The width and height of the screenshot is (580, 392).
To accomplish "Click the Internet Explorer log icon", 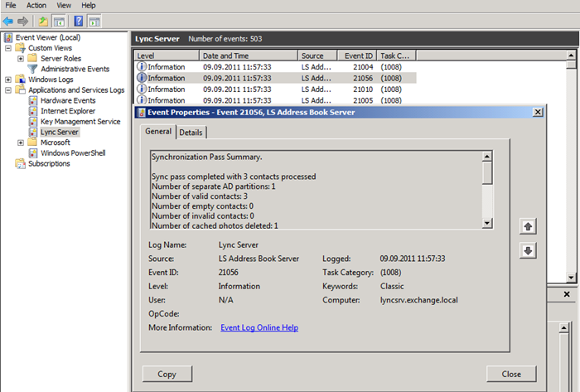I will tap(32, 111).
